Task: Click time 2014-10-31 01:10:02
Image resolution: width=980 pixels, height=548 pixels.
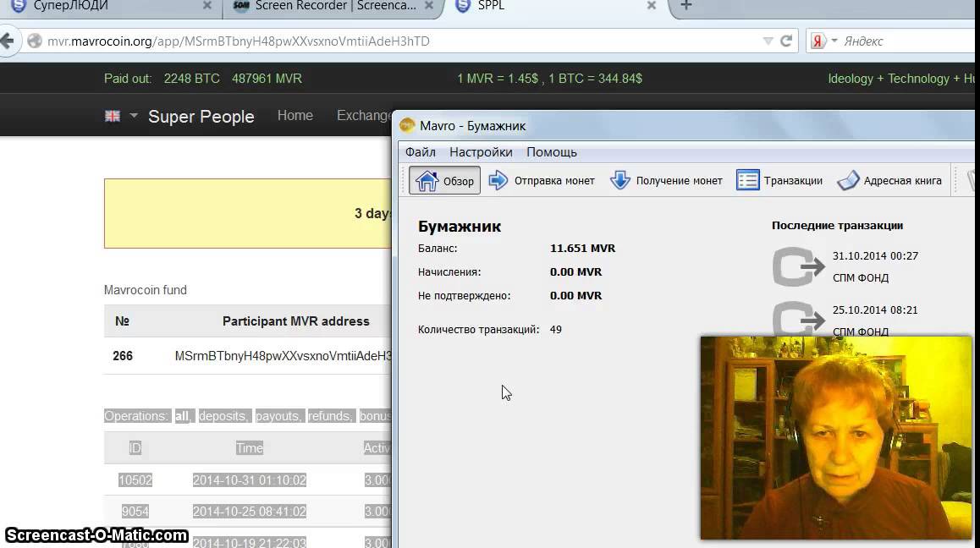Action: [x=250, y=479]
